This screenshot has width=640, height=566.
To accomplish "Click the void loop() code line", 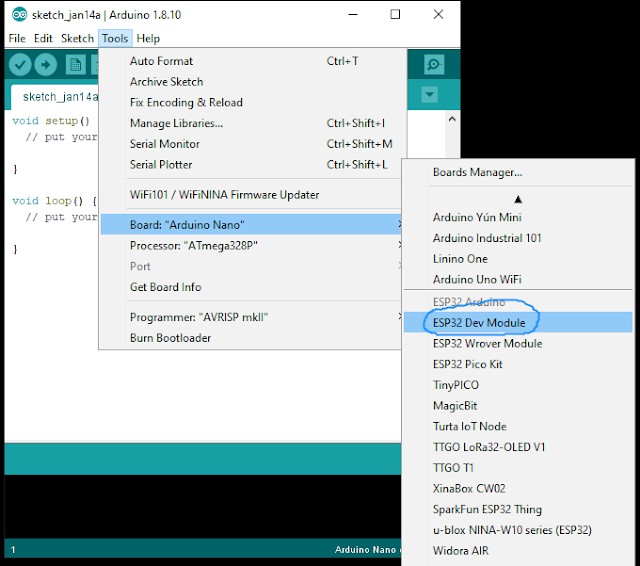I will click(54, 201).
